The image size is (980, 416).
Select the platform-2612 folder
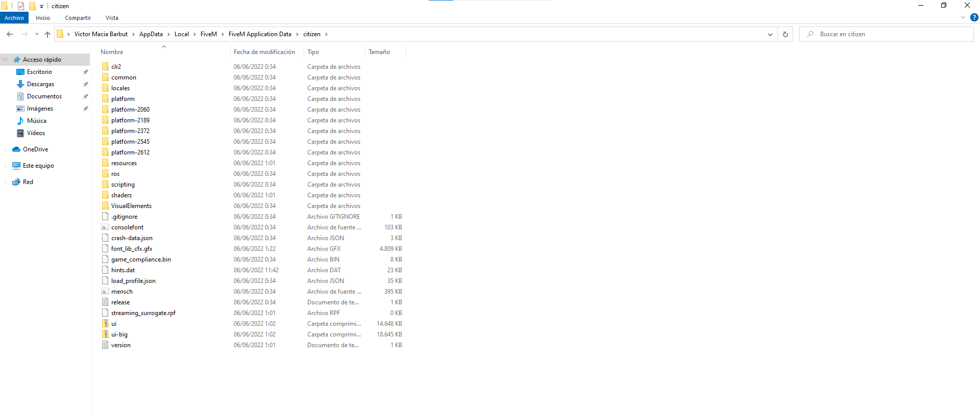point(130,152)
